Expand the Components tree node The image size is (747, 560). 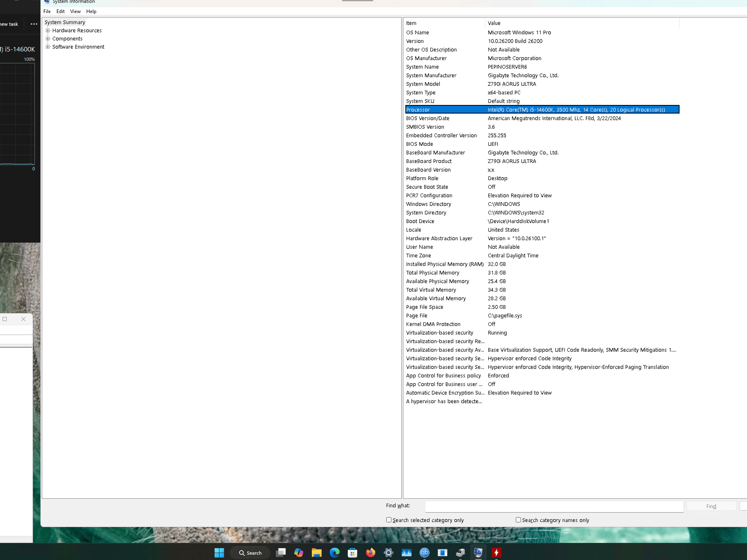click(x=48, y=39)
